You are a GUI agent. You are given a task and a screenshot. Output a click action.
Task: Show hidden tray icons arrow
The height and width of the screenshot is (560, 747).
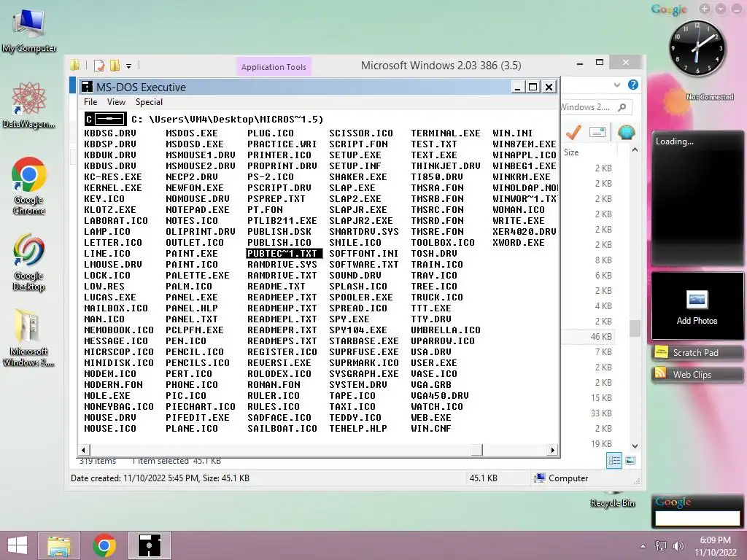pos(643,546)
